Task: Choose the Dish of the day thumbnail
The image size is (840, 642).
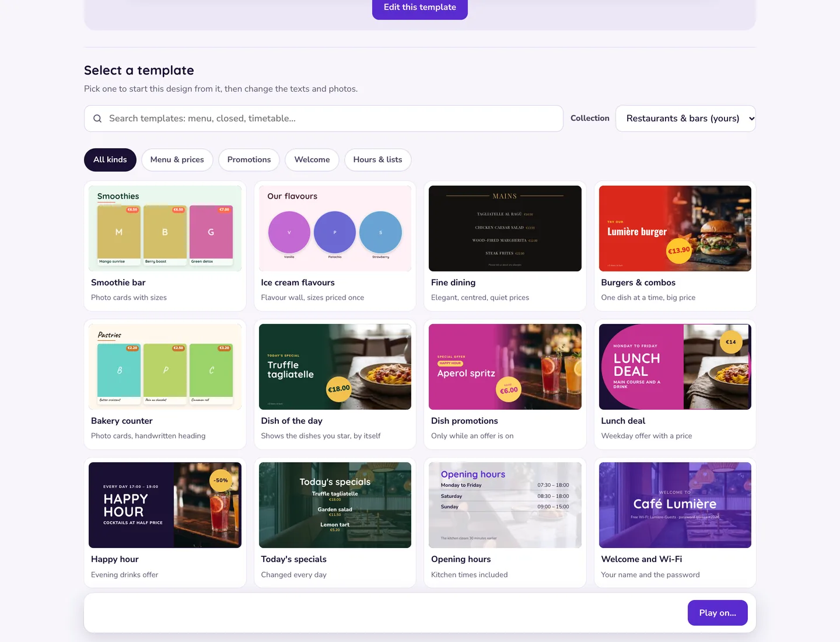Action: click(335, 367)
